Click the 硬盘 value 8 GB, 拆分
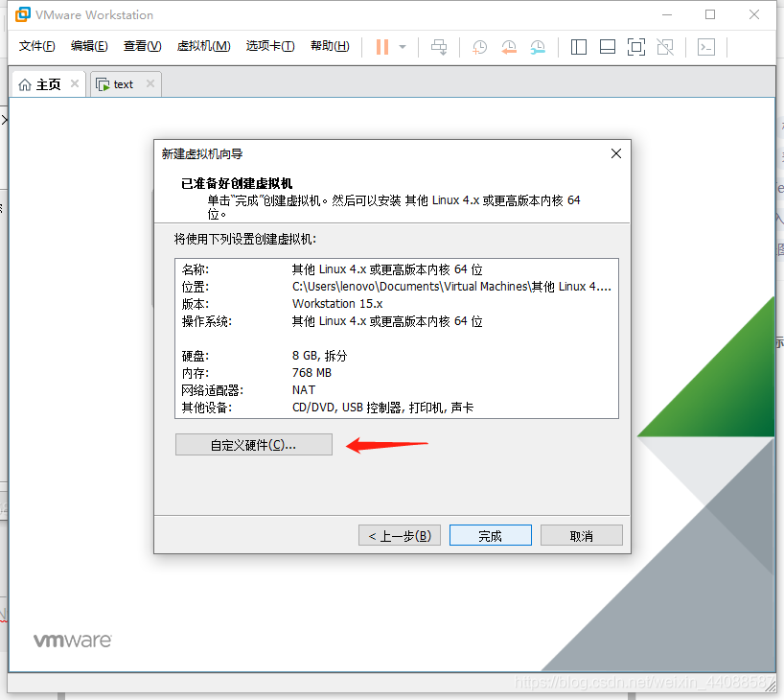This screenshot has height=700, width=784. 319,356
